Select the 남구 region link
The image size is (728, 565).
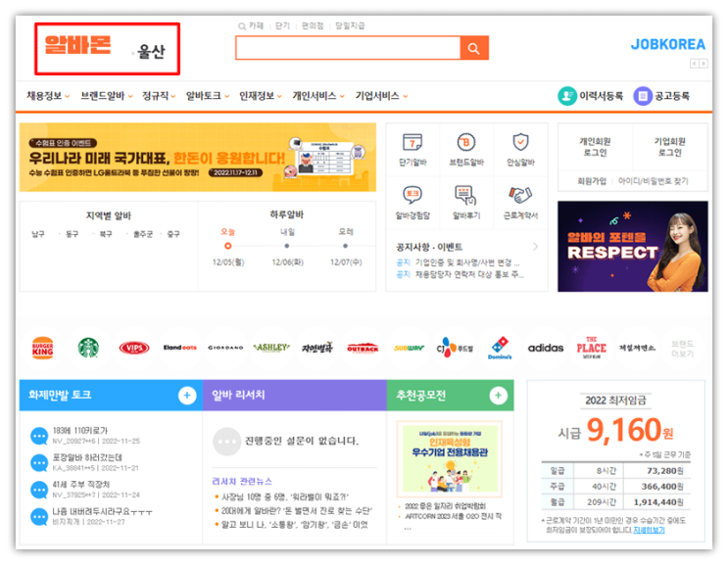coord(38,234)
